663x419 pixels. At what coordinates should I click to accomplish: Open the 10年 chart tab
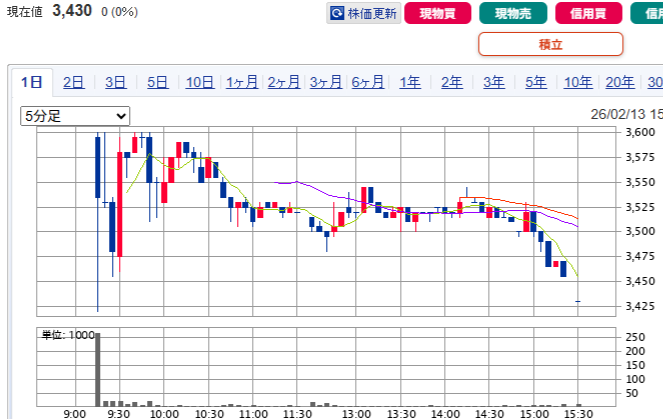[x=577, y=83]
